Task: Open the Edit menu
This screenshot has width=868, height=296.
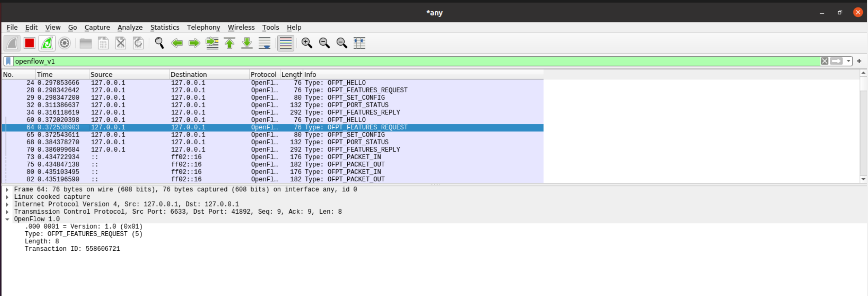Action: pos(31,27)
